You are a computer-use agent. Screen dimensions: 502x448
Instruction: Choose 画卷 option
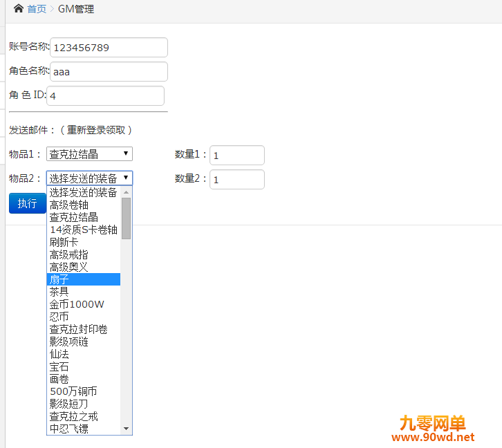pos(84,379)
